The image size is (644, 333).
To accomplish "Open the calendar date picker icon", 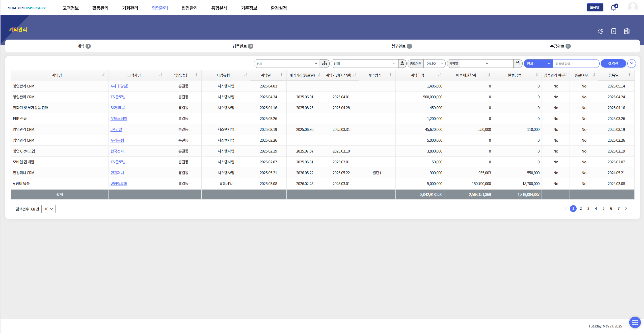I will tap(518, 64).
